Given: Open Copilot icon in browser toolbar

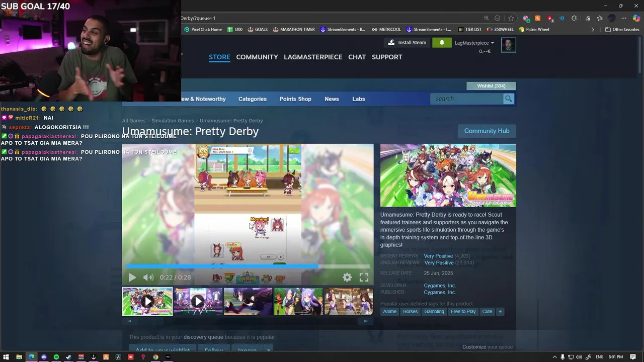Looking at the screenshot, I should point(636,18).
